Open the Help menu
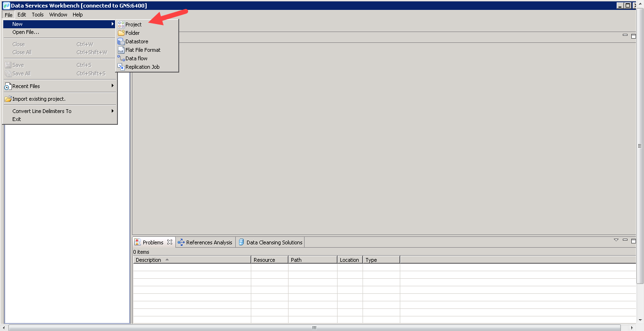644x331 pixels. (x=78, y=15)
